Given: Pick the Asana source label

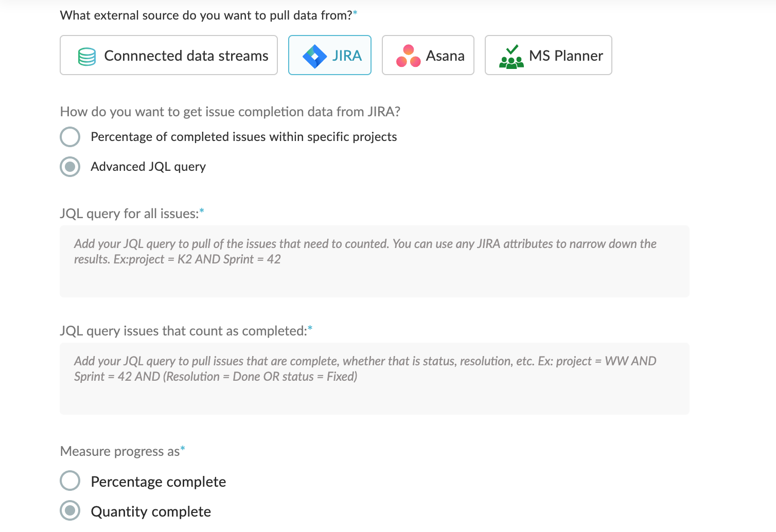Looking at the screenshot, I should 445,56.
